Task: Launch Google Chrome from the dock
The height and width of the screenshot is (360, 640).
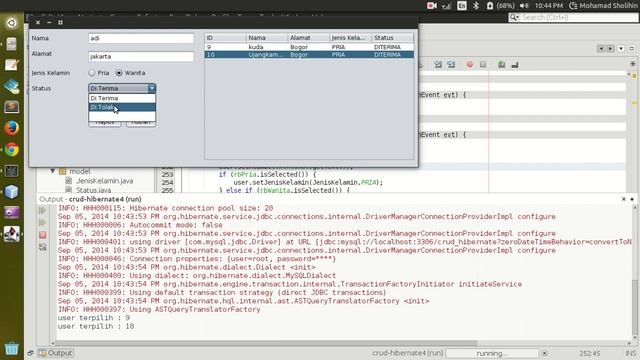Action: pos(11,149)
